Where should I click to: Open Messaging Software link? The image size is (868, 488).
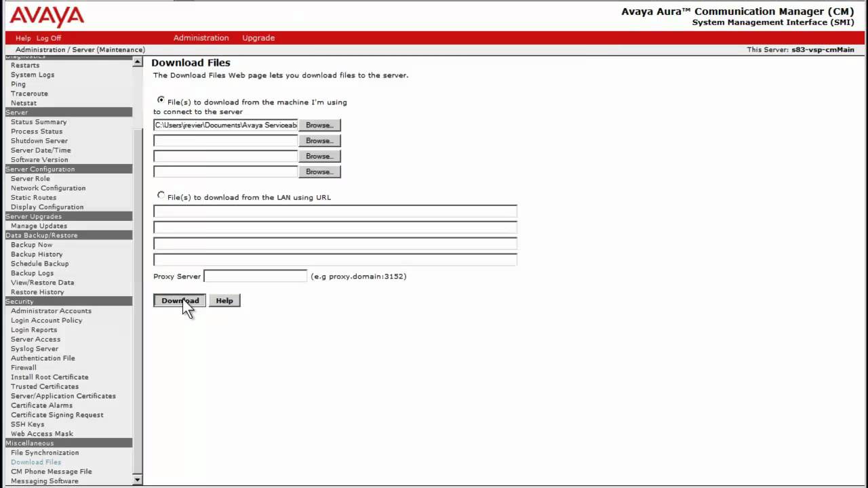[x=45, y=482]
